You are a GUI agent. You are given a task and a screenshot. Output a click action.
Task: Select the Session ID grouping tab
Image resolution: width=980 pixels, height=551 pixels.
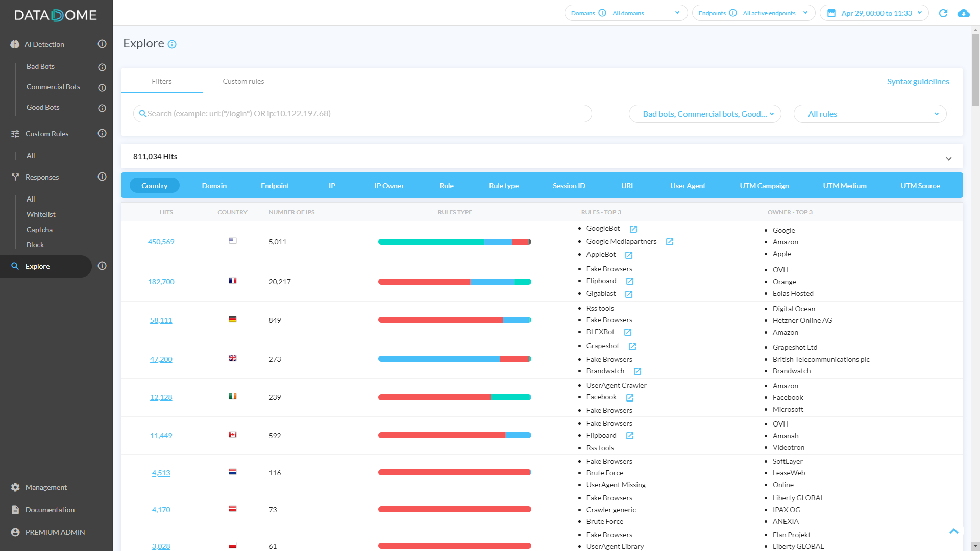pyautogui.click(x=569, y=186)
